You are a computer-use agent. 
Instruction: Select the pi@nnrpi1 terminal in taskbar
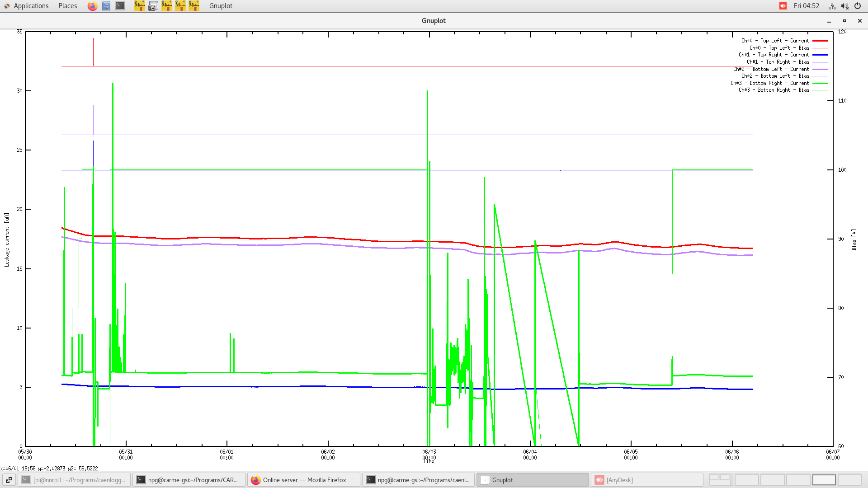tap(74, 479)
